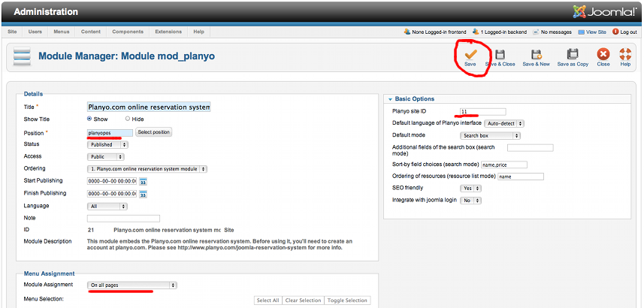
Task: Click the ID value 21
Action: pos(91,230)
